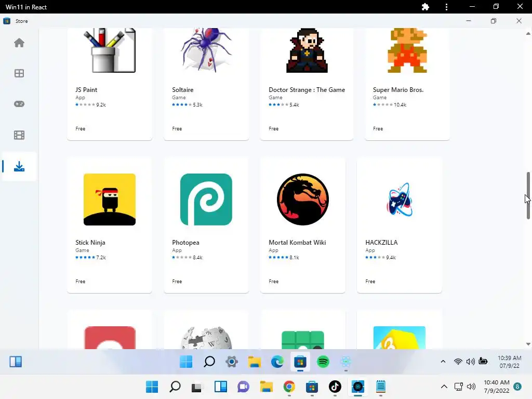Screen dimensions: 532x399
Task: Open the Stick Ninja game icon
Action: coord(110,199)
